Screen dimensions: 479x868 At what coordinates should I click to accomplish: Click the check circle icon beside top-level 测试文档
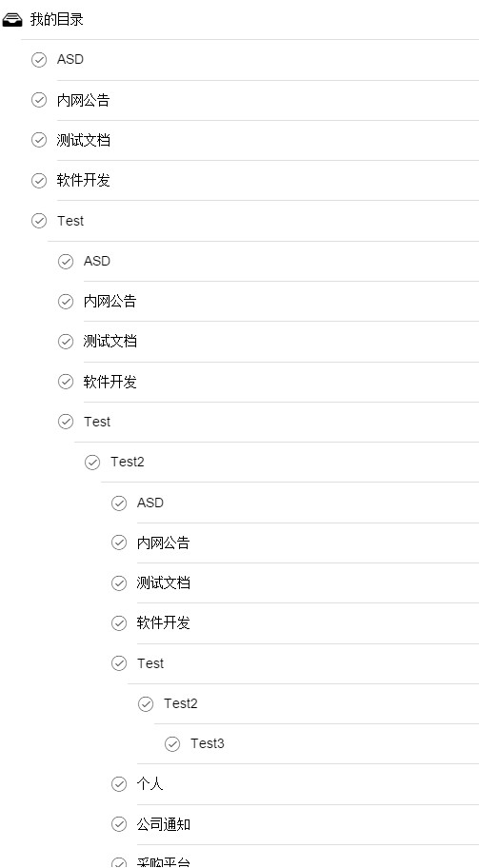click(x=39, y=140)
